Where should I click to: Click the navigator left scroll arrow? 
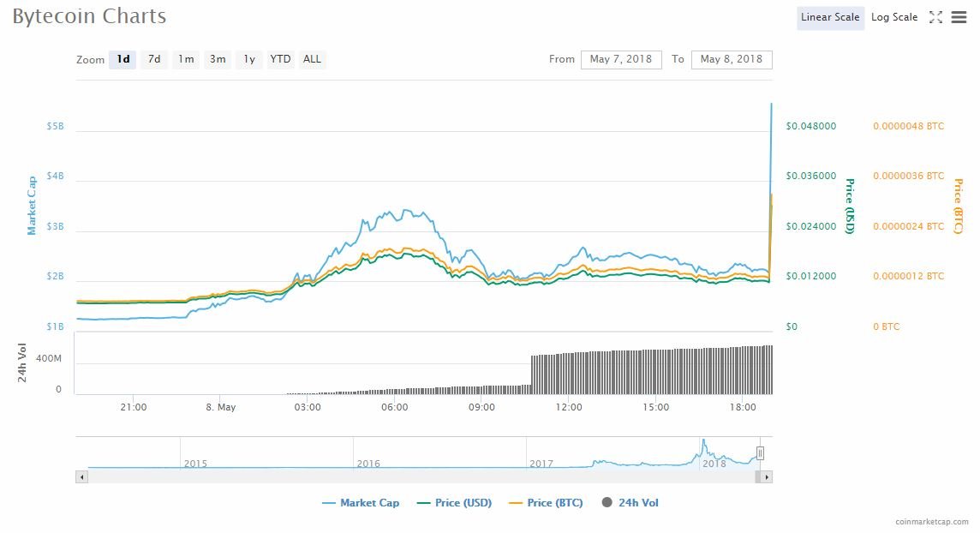tap(82, 476)
